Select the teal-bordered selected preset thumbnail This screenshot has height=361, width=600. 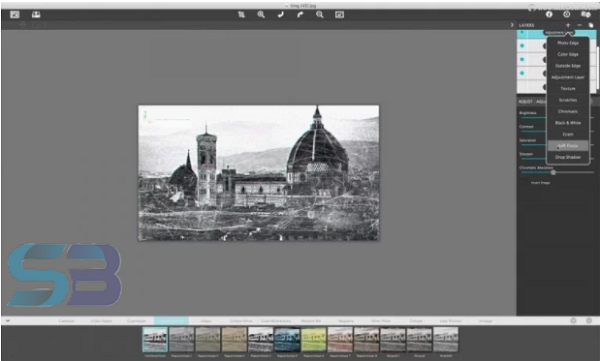point(155,340)
